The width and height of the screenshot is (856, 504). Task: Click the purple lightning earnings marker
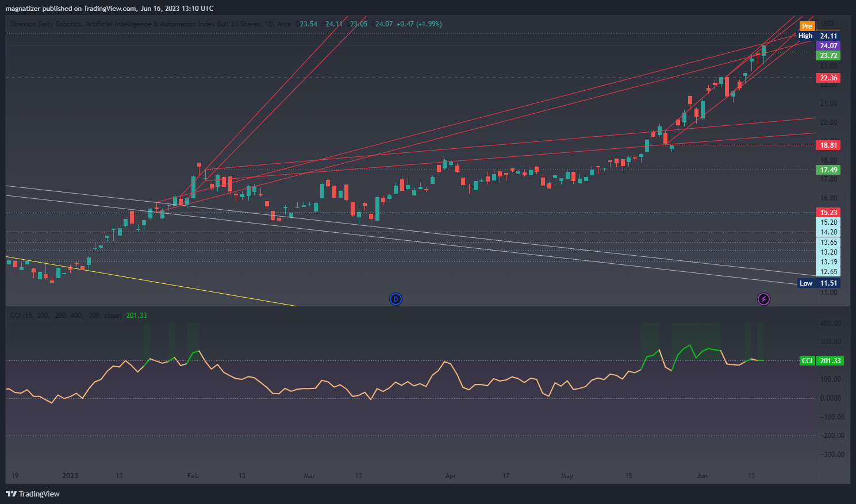[x=763, y=299]
